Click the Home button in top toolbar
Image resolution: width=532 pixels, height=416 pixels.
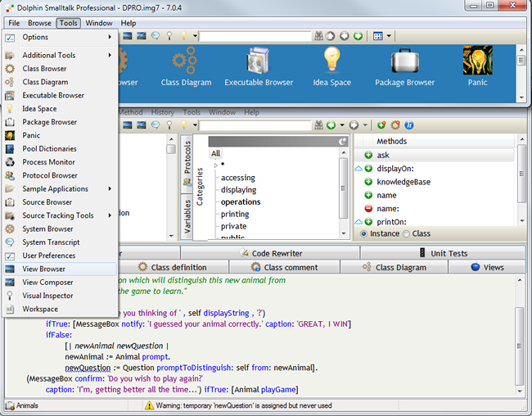pyautogui.click(x=330, y=36)
